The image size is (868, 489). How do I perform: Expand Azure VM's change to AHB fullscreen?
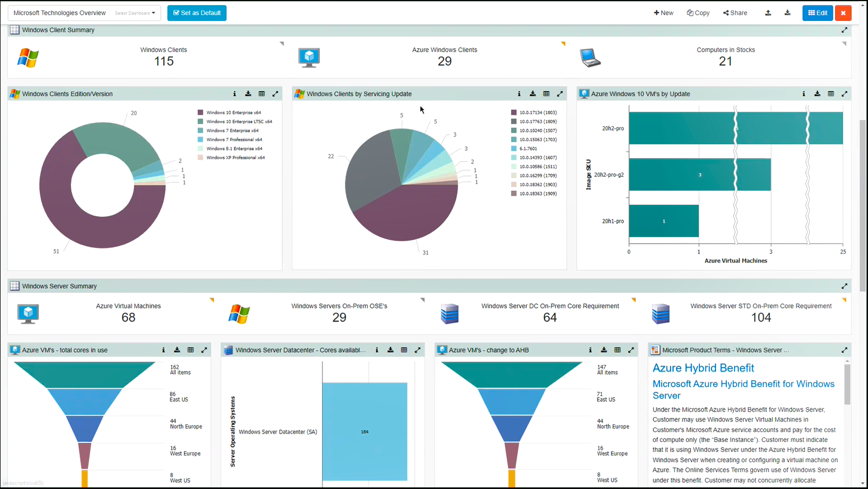point(631,350)
